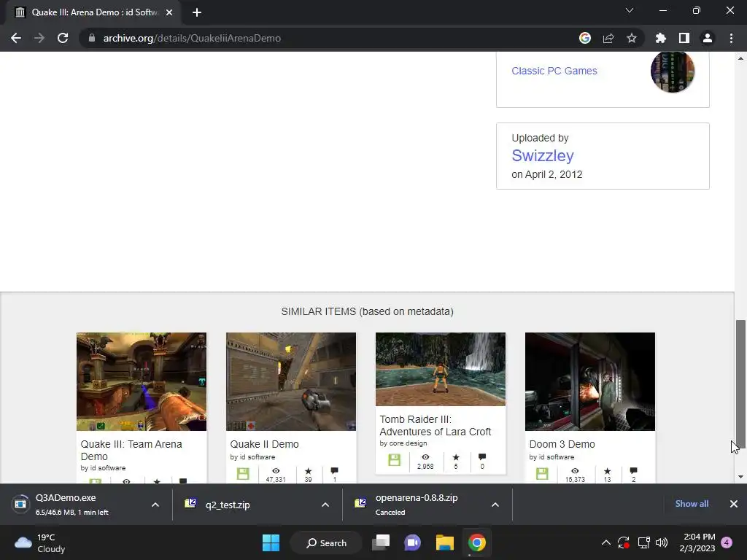
Task: Open Quake II Demo screenshot thumbnail
Action: (x=291, y=381)
